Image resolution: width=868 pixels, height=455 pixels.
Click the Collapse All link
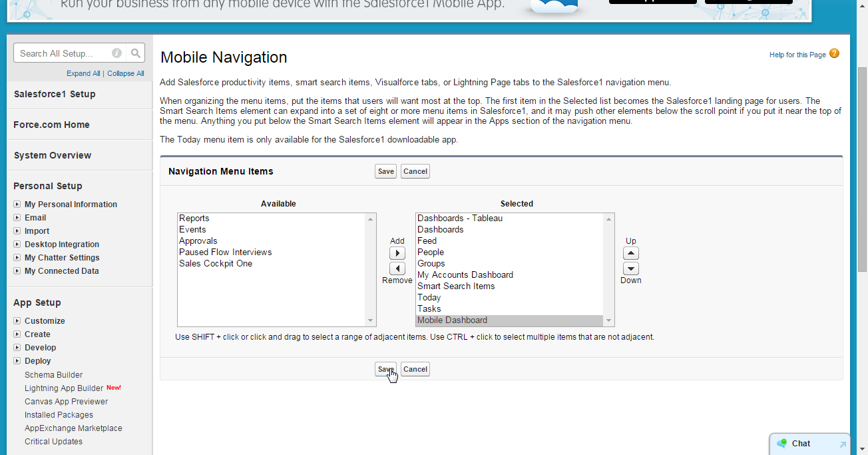(x=125, y=73)
